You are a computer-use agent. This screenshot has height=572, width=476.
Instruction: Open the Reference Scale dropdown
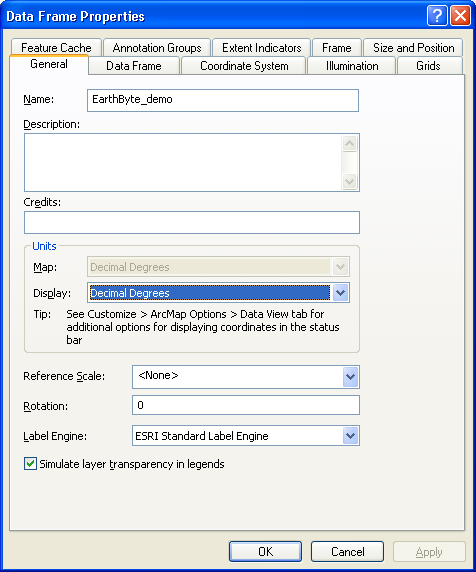pos(351,376)
